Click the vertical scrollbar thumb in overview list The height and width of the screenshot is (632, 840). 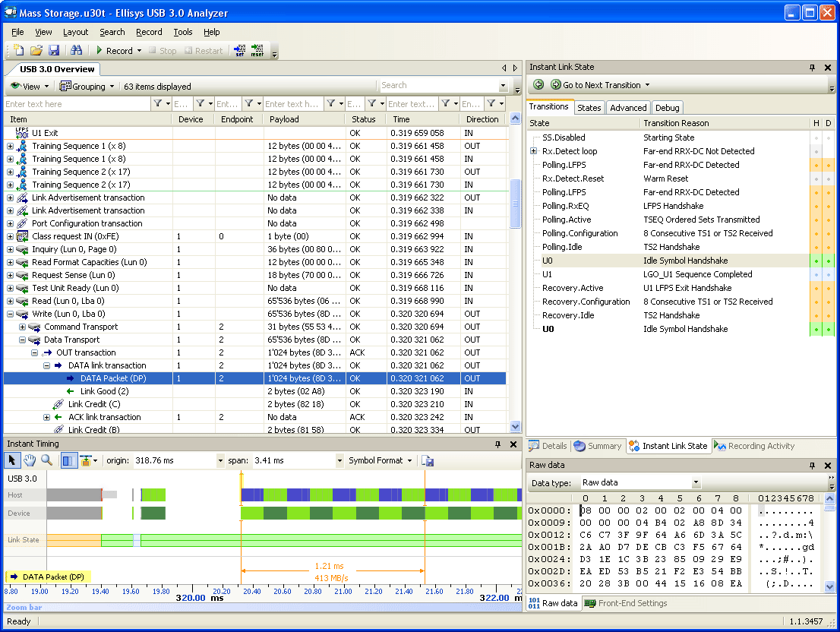pyautogui.click(x=516, y=203)
